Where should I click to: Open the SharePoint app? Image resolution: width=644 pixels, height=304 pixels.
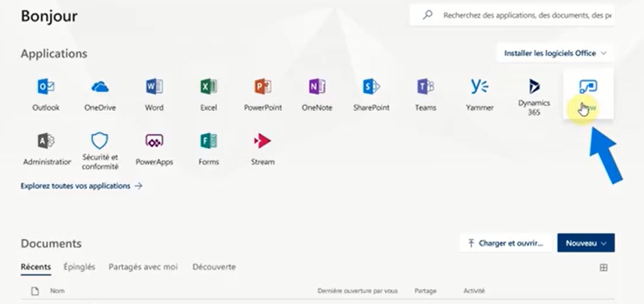pos(371,95)
